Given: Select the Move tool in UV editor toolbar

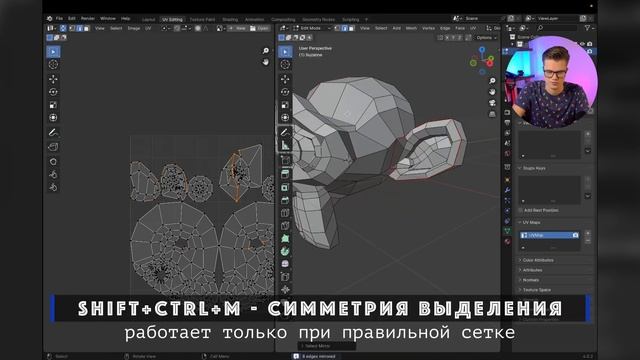Looking at the screenshot, I should point(53,78).
